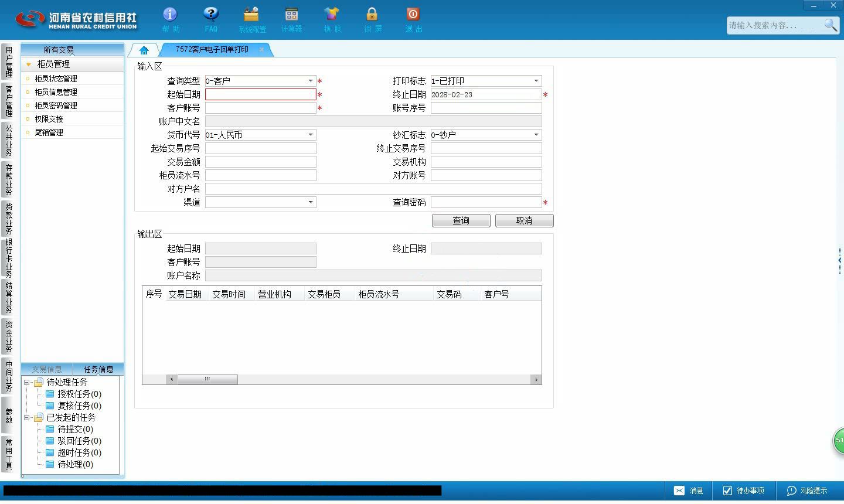Go to the home tab icon
The image size is (844, 504).
[144, 50]
